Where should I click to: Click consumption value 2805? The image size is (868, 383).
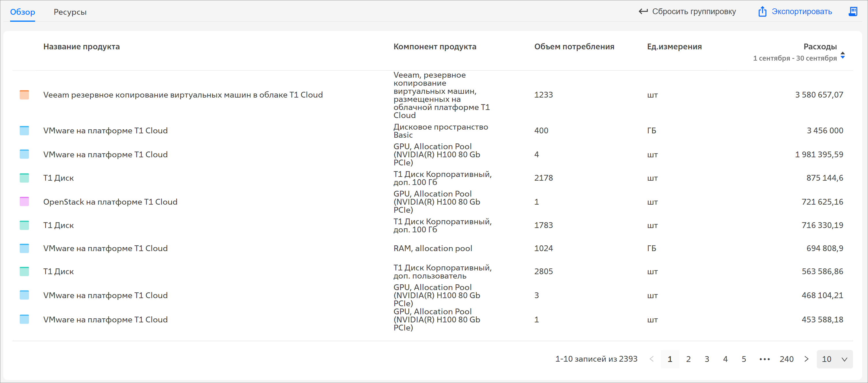pyautogui.click(x=544, y=271)
